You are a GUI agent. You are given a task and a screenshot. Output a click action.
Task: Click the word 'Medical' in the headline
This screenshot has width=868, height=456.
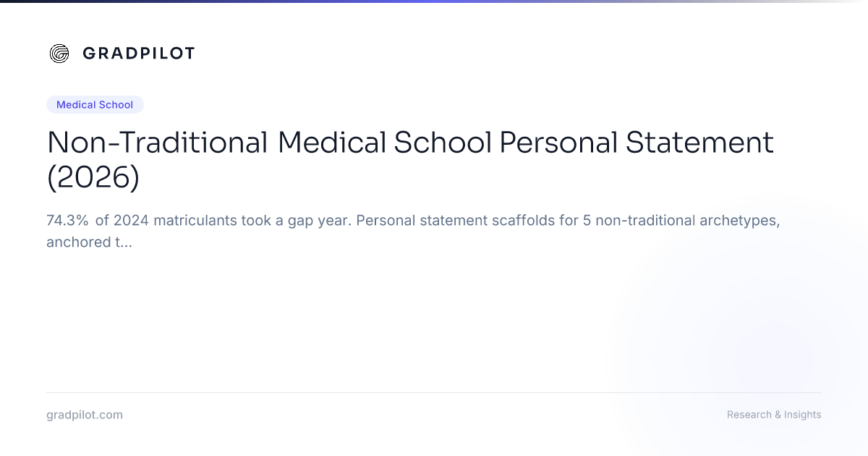tap(331, 143)
